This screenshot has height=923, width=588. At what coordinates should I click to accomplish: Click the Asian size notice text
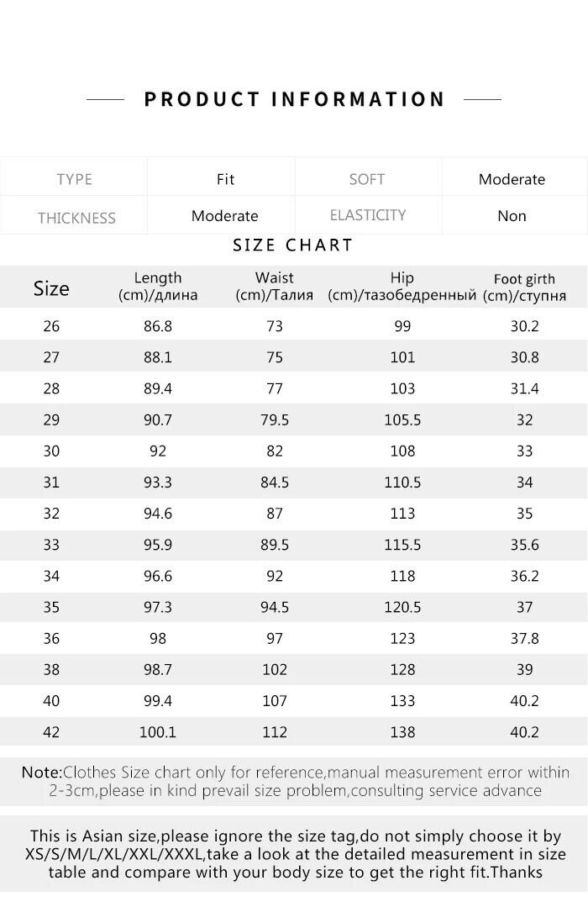pyautogui.click(x=295, y=854)
